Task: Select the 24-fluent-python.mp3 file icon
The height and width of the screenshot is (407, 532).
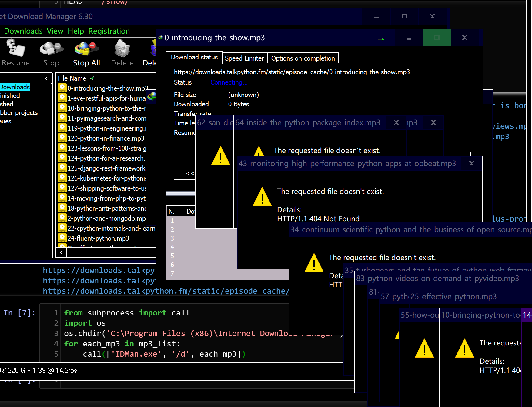Action: pyautogui.click(x=62, y=239)
